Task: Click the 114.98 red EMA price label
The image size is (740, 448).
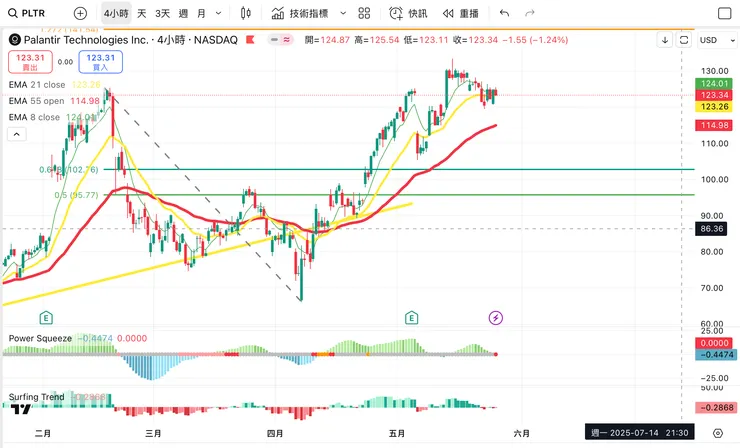Action: point(714,126)
